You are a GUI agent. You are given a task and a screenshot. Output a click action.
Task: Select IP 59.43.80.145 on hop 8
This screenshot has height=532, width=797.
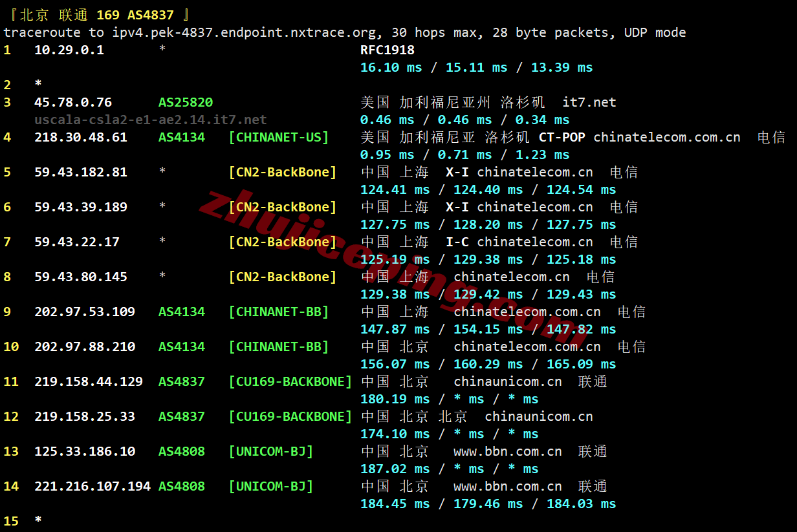[x=81, y=277]
